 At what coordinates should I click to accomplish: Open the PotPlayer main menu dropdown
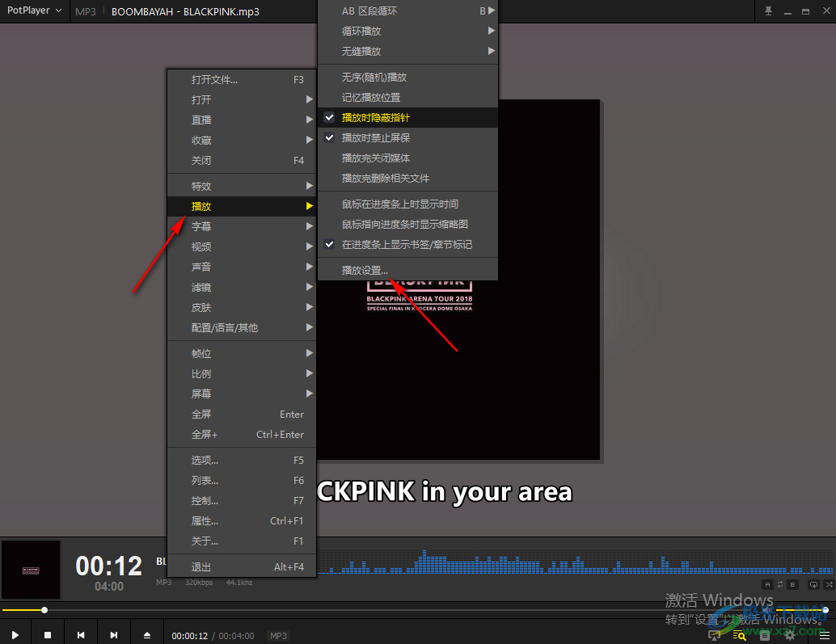(35, 11)
